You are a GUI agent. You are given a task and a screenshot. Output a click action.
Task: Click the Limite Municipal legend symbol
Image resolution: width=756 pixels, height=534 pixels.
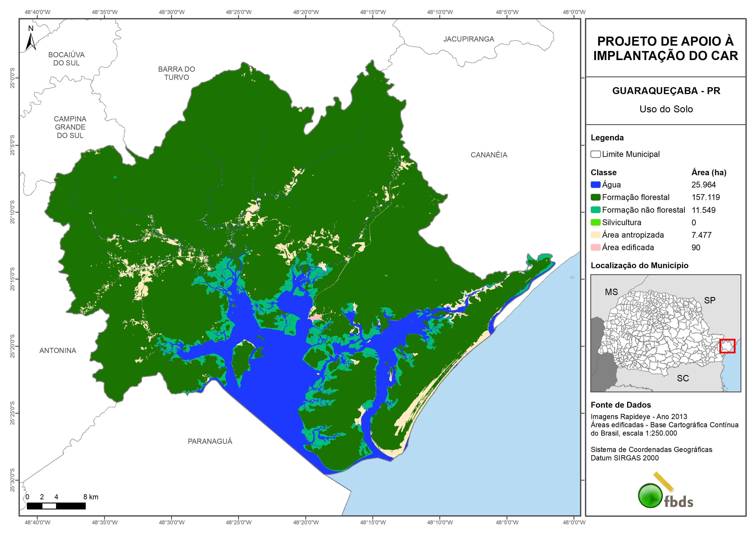595,154
